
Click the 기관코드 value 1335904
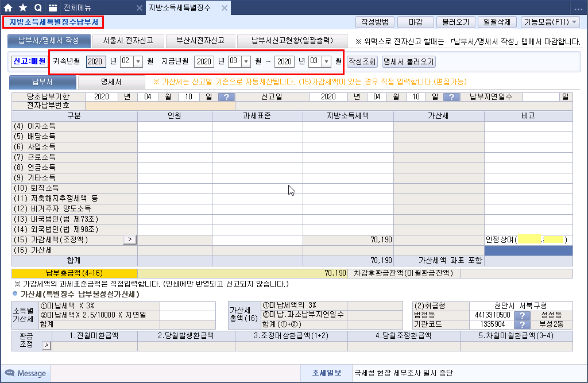coord(492,324)
